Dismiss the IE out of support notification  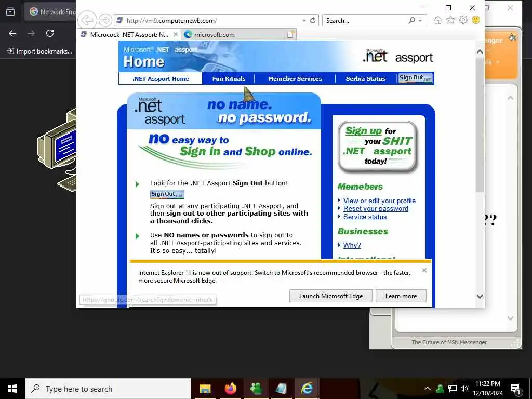pyautogui.click(x=424, y=270)
